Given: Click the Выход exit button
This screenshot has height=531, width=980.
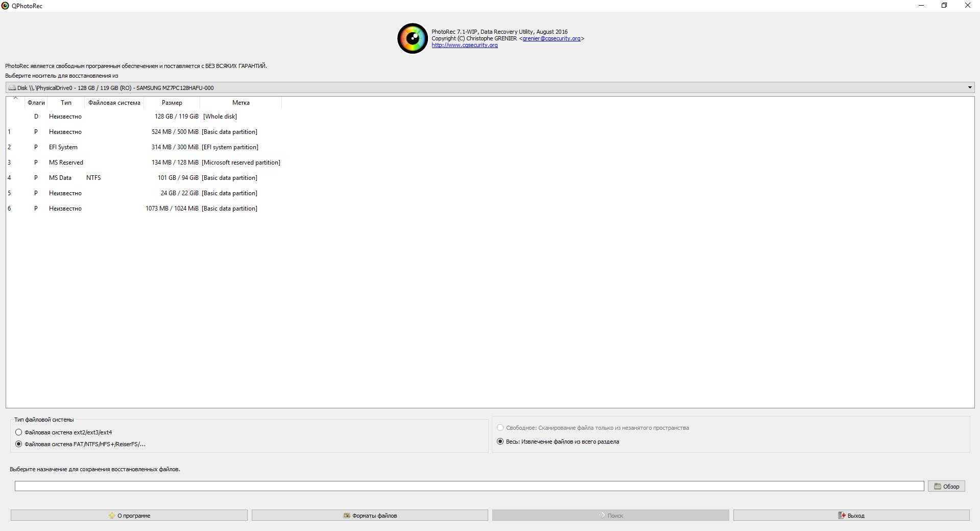Looking at the screenshot, I should pos(851,516).
